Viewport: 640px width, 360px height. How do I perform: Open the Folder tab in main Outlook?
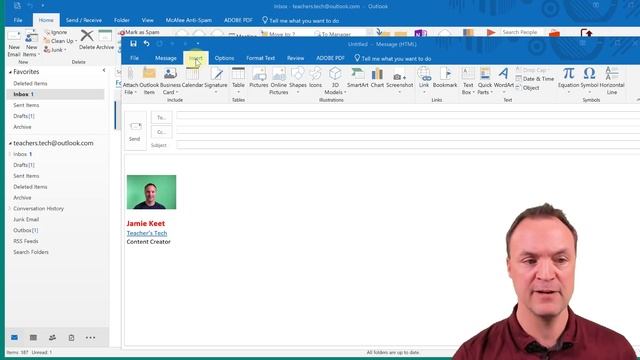pos(122,20)
